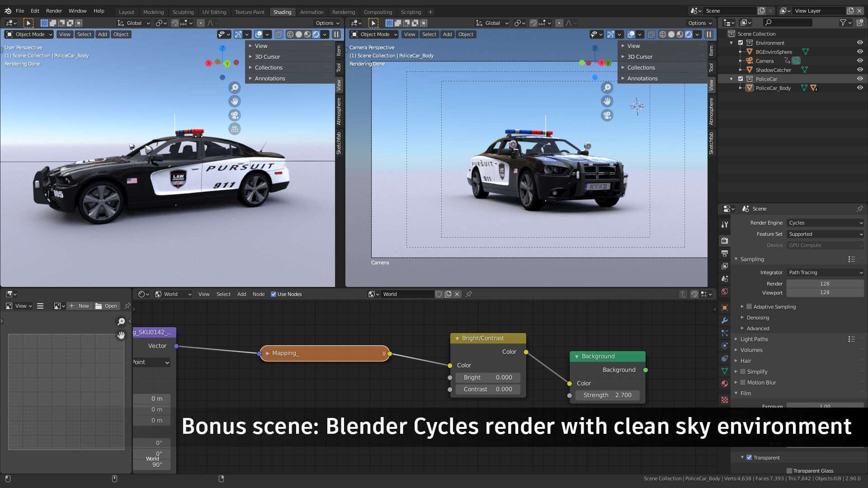Toggle camera view icon in left viewport

click(x=235, y=115)
